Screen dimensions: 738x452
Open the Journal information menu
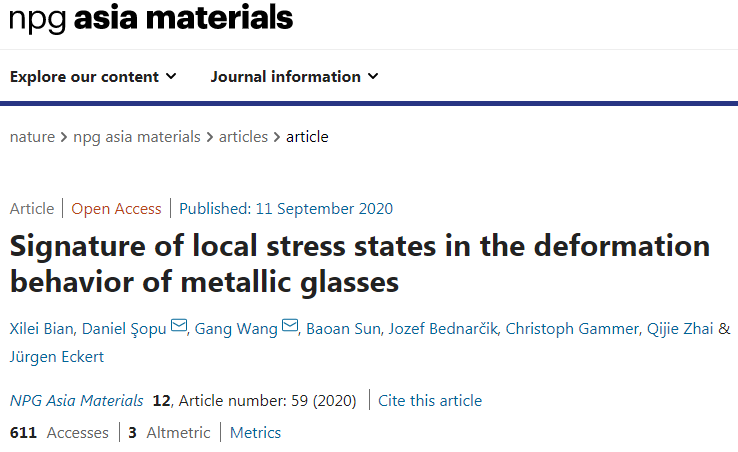[286, 77]
